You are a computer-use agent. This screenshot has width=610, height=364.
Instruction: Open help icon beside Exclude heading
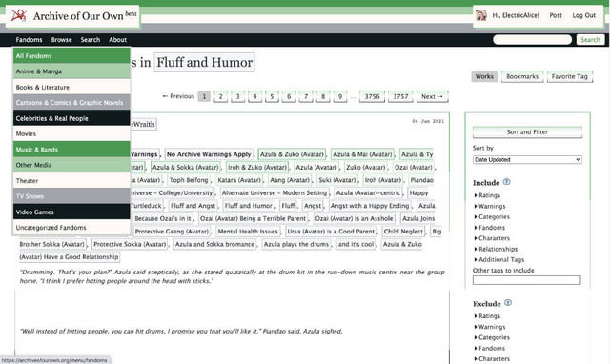click(508, 303)
